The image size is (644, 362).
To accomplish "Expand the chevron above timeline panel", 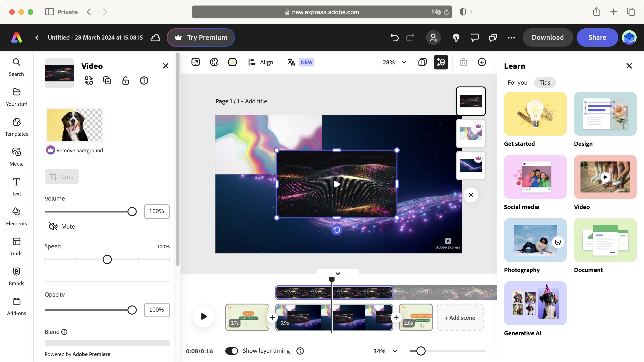I will pyautogui.click(x=338, y=273).
